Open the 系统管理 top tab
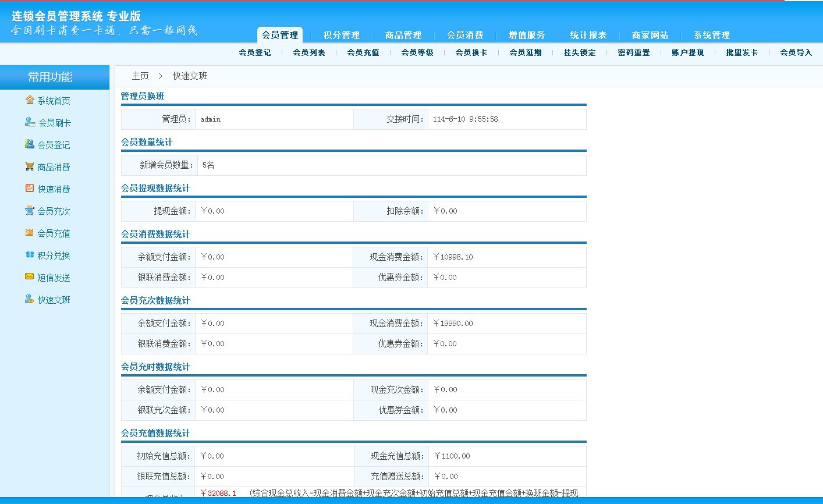Viewport: 823px width, 504px height. 712,35
